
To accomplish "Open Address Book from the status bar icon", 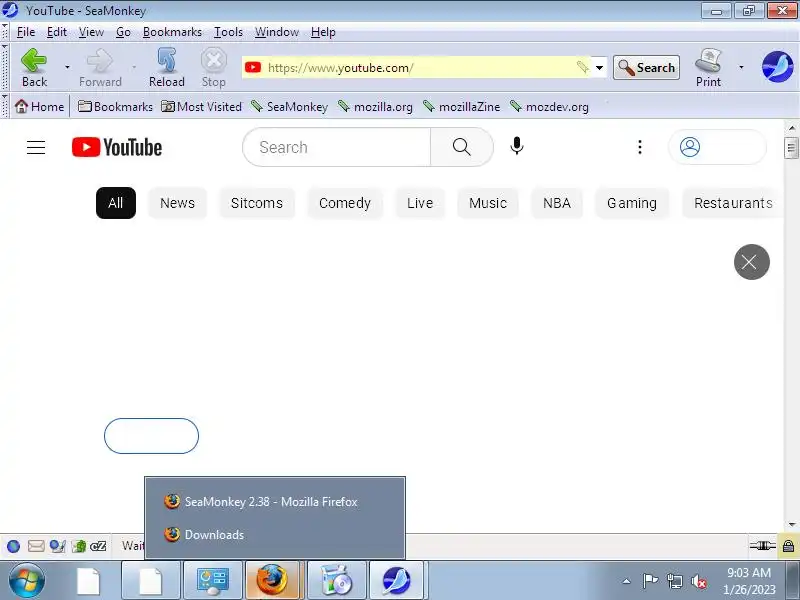I will (79, 546).
